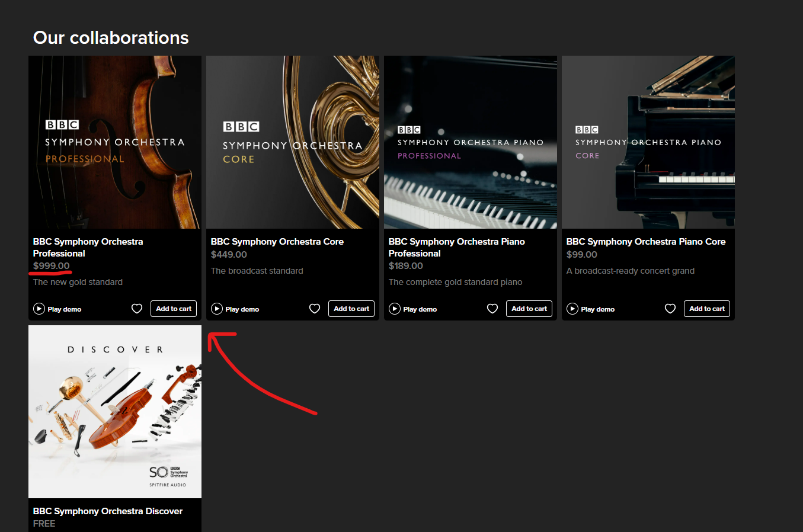This screenshot has height=532, width=803.
Task: Open the violin thumbnail for Orchestra Professional
Action: pyautogui.click(x=115, y=142)
